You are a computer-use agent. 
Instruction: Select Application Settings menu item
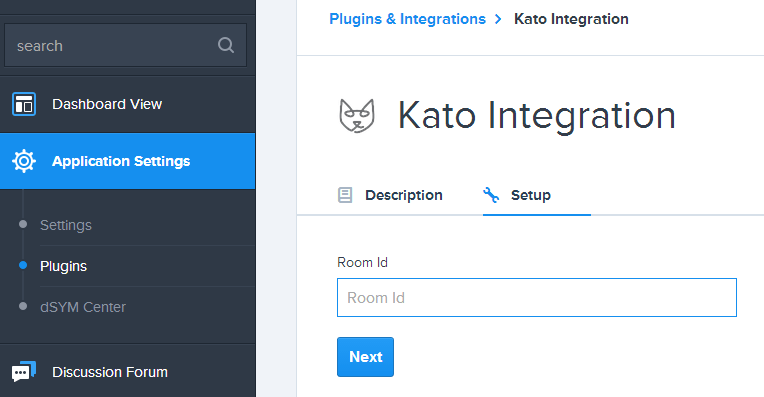(x=128, y=161)
